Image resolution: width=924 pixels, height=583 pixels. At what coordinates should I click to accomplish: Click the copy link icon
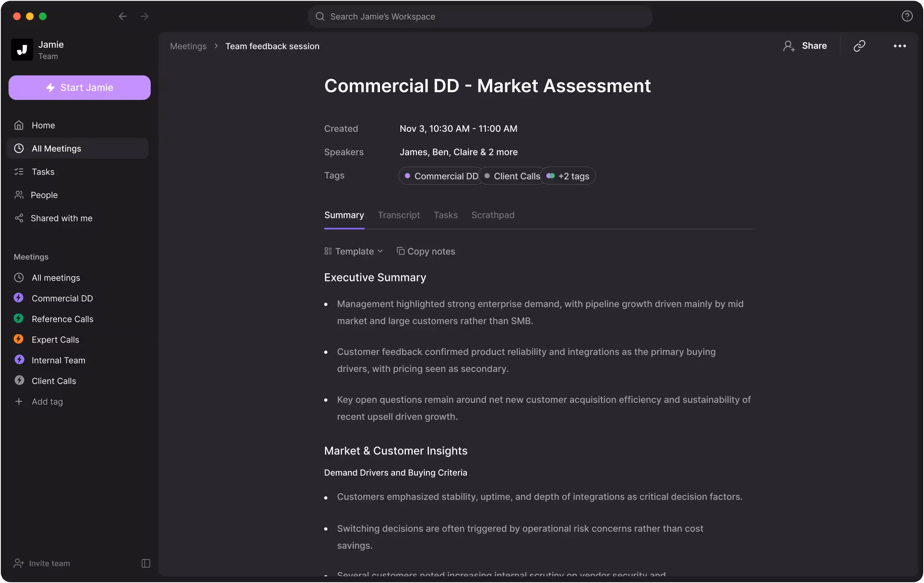tap(859, 46)
